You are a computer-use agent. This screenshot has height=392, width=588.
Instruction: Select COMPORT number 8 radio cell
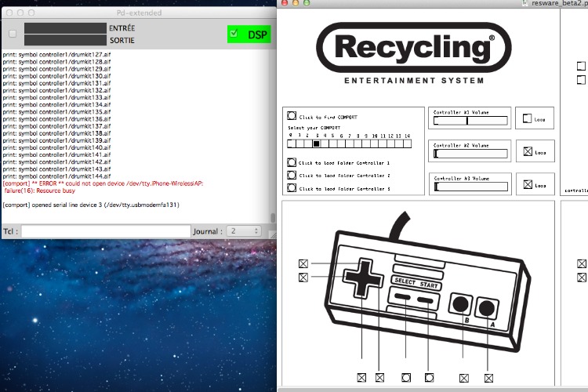[358, 143]
